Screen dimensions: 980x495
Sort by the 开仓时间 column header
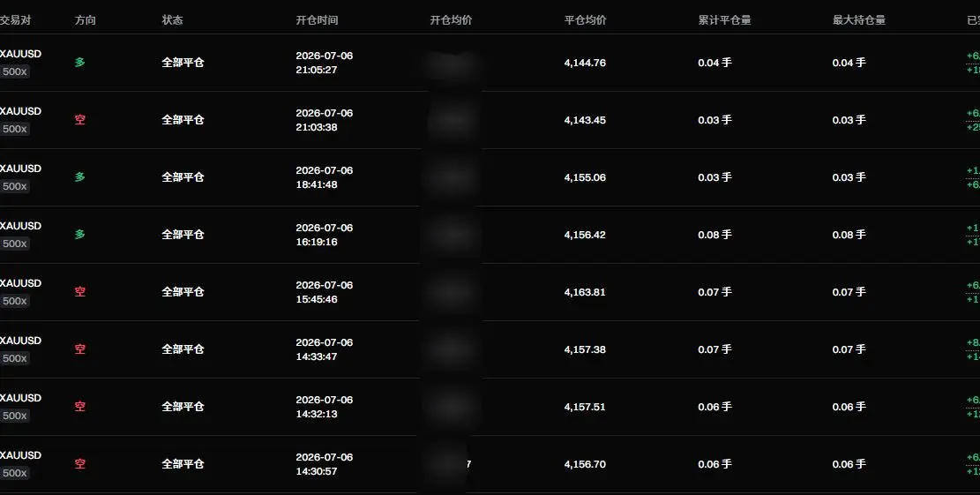[317, 20]
